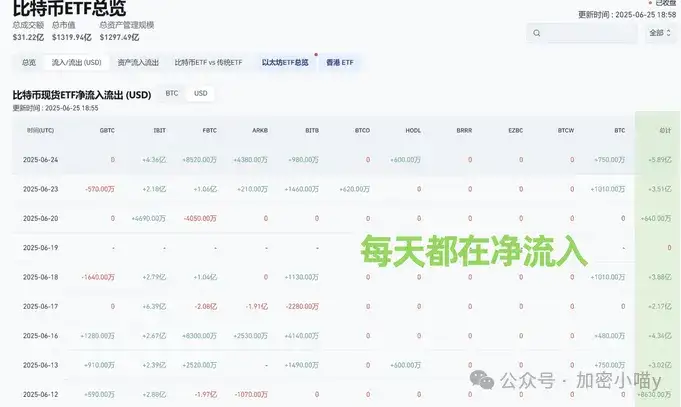Image resolution: width=681 pixels, height=407 pixels.
Task: Select the 2025-06-16 date cell
Action: [40, 336]
